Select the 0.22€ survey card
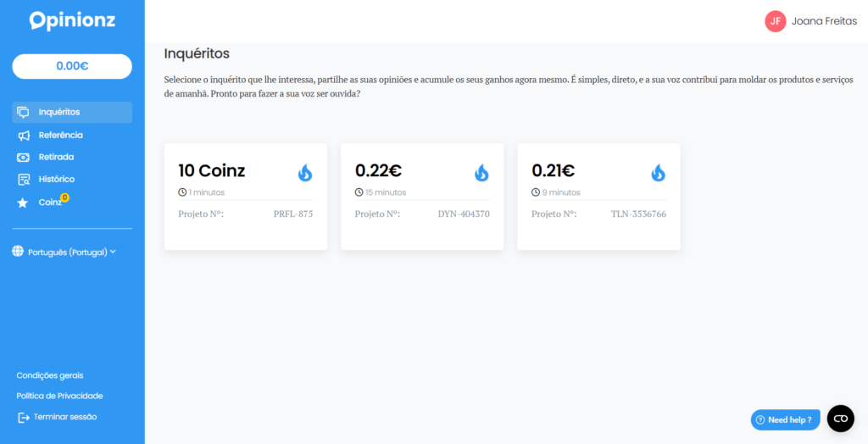This screenshot has height=444, width=868. (x=422, y=197)
